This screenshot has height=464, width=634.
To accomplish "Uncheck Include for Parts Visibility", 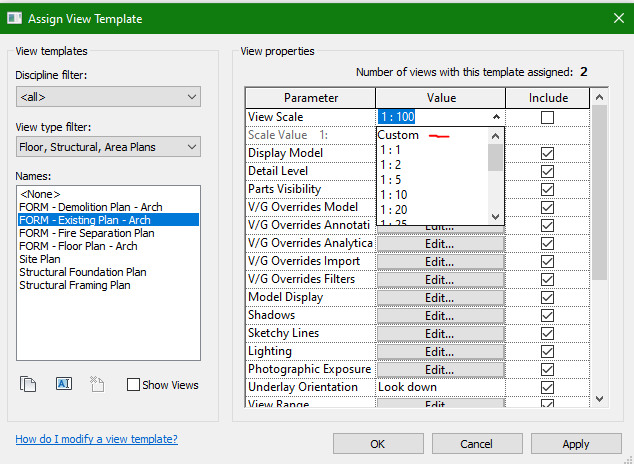I will click(547, 190).
